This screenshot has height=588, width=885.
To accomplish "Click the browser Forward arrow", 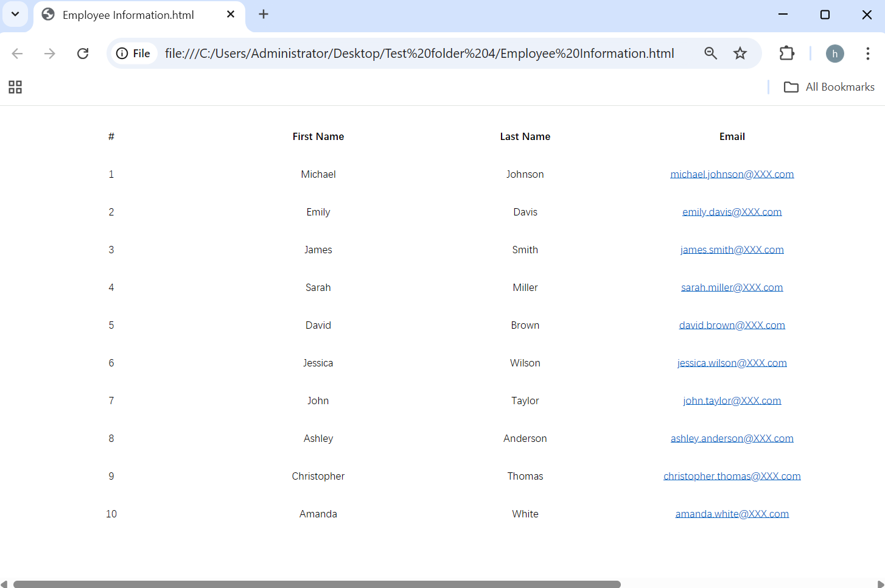I will (50, 54).
